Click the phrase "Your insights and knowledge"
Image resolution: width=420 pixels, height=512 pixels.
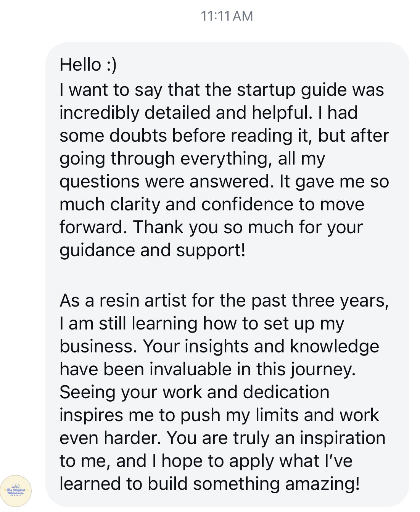click(x=261, y=346)
